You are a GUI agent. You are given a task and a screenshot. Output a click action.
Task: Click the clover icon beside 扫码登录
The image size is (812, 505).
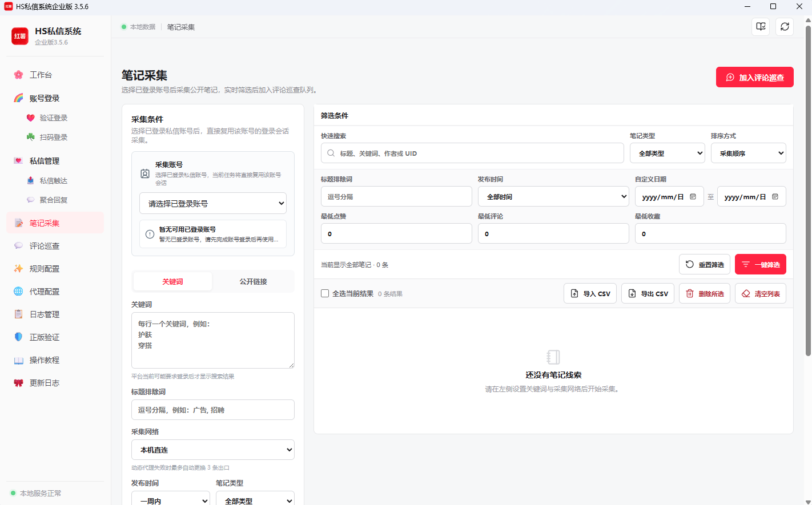coord(31,137)
